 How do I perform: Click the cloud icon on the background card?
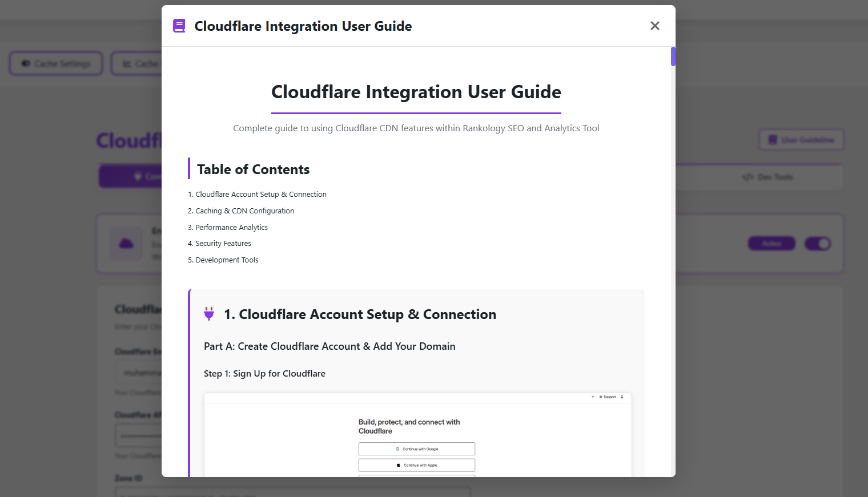(x=126, y=244)
